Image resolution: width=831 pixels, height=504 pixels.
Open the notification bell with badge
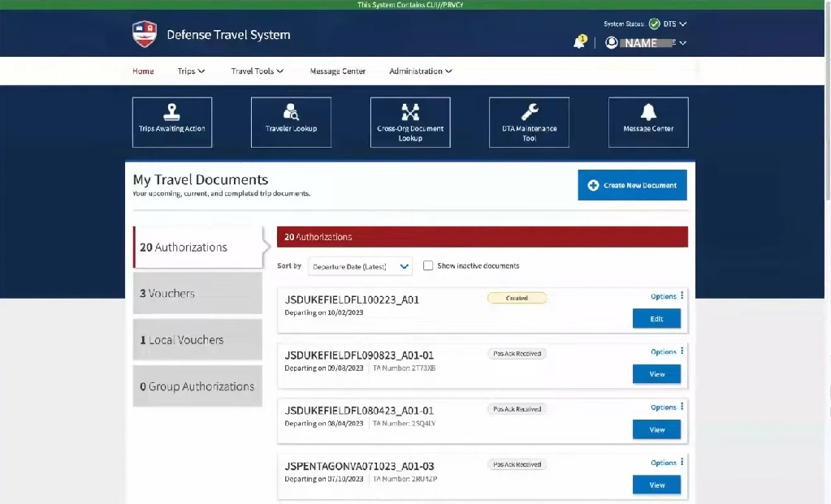coord(580,42)
